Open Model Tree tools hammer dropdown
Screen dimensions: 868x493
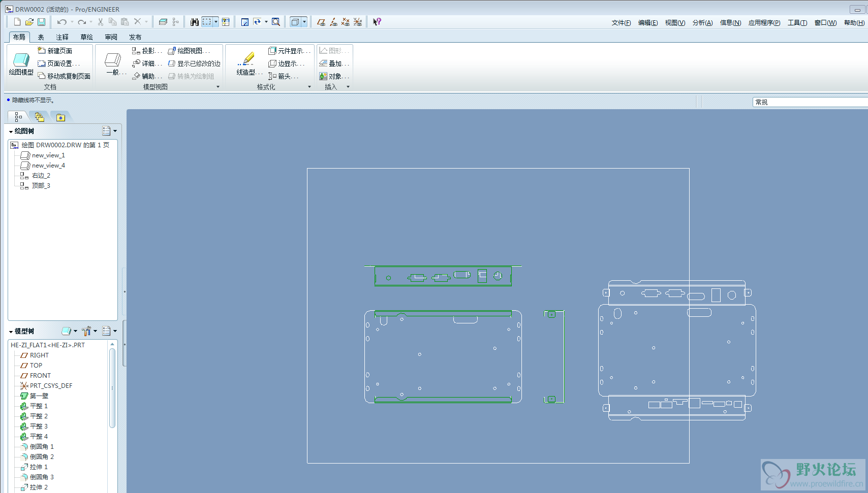pos(89,331)
